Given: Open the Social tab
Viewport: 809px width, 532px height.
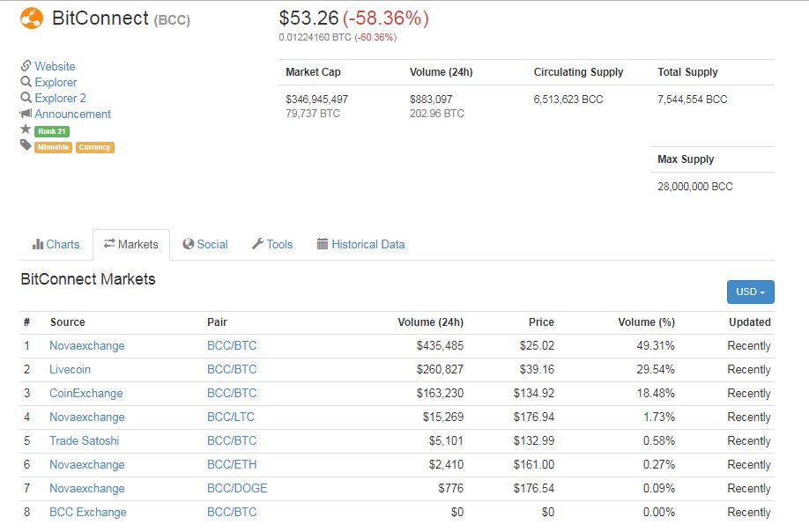Looking at the screenshot, I should [x=204, y=244].
